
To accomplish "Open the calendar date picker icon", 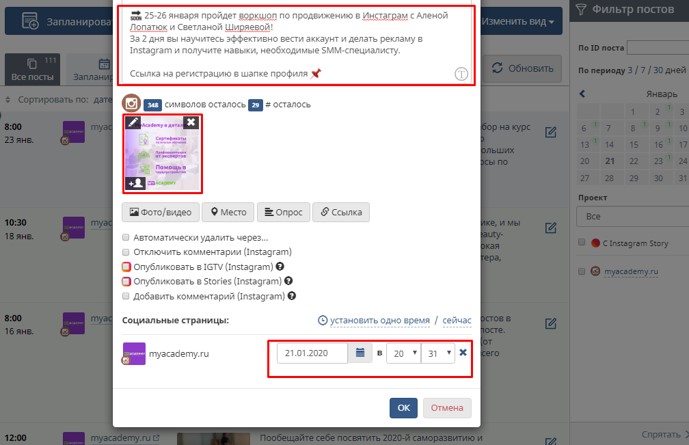I will click(360, 353).
